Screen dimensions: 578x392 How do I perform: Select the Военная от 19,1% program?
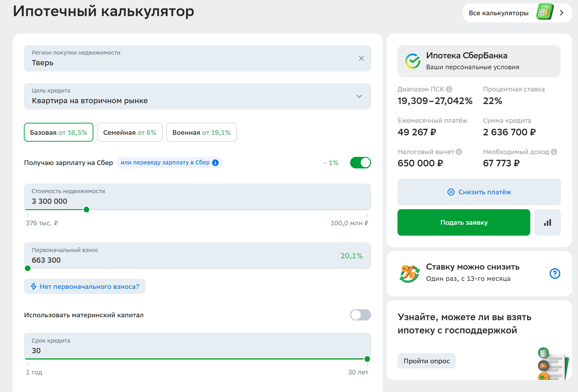point(201,132)
